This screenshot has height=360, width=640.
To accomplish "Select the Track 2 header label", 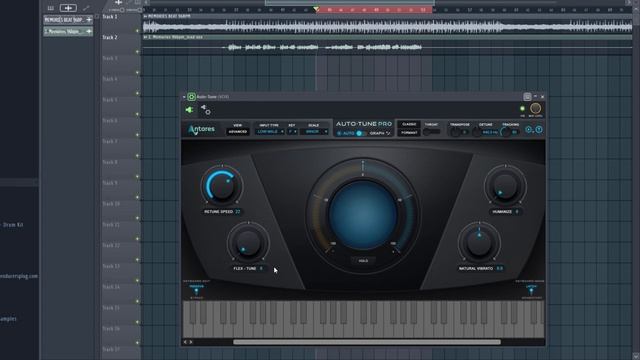I will coord(110,38).
